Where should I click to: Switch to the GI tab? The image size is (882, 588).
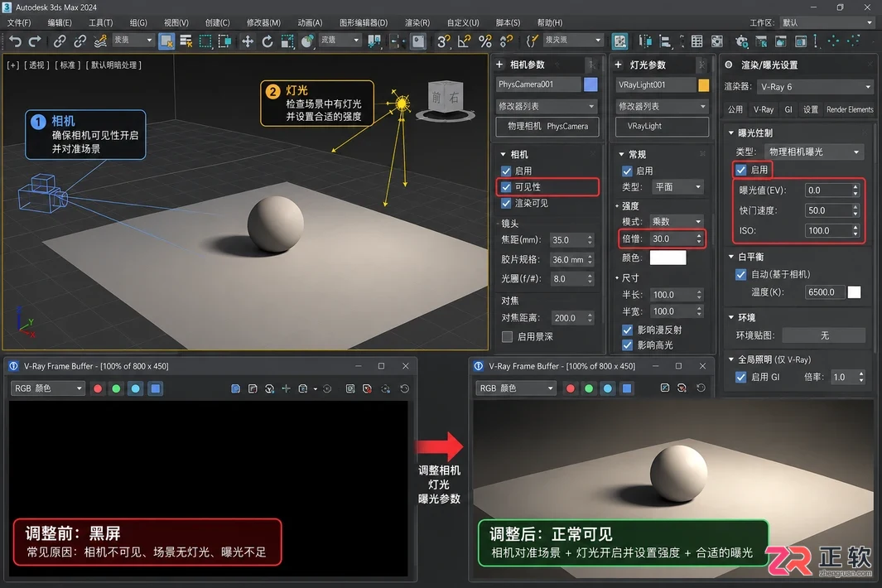788,109
